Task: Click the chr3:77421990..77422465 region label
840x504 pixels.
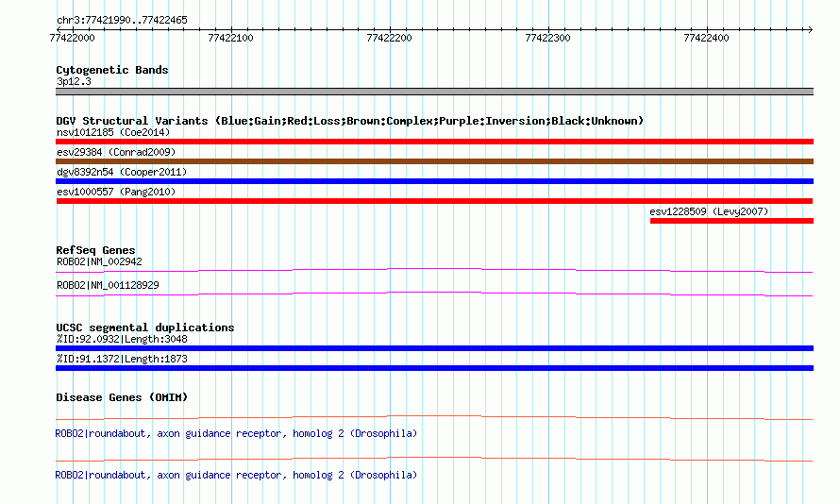Action: coord(122,21)
